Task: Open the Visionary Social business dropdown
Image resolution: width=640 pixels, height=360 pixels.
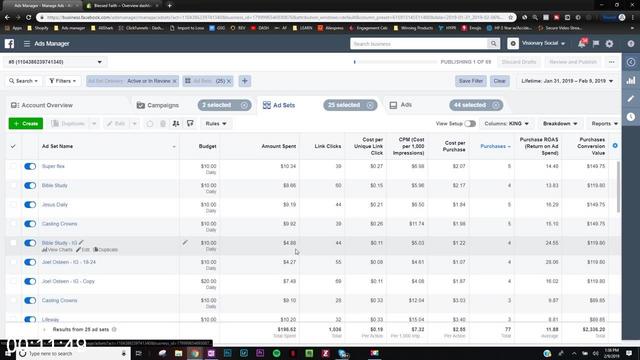Action: coord(543,43)
